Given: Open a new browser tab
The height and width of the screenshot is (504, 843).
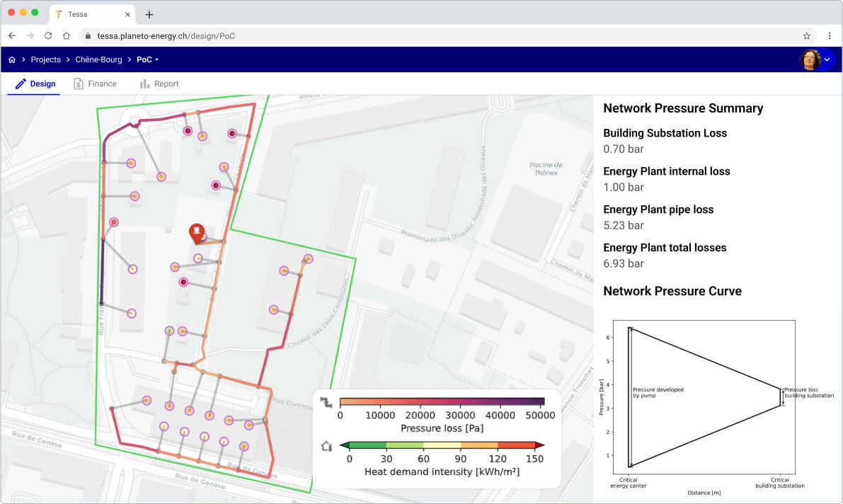Looking at the screenshot, I should point(149,14).
